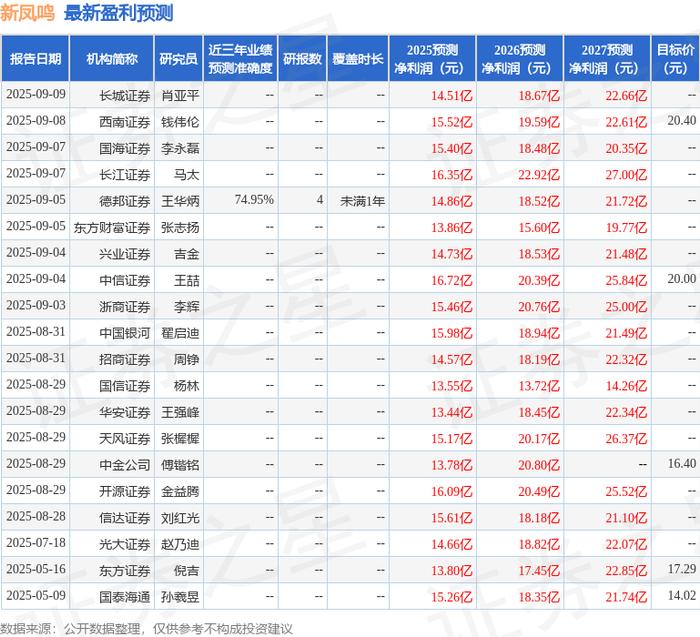This screenshot has width=700, height=637.
Task: Click the 16.40 target price
Action: tap(682, 464)
